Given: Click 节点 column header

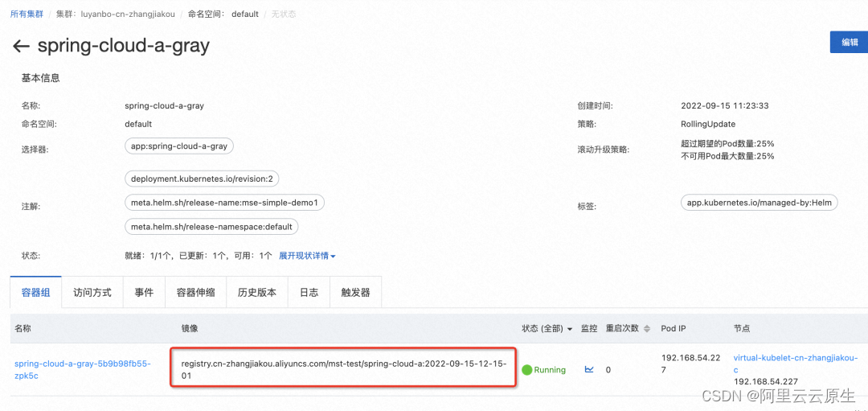Looking at the screenshot, I should [x=742, y=328].
